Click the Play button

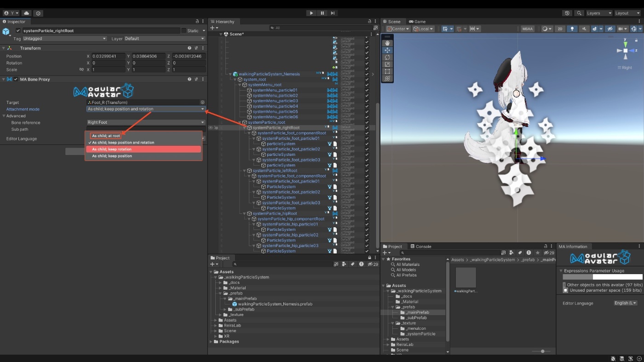click(x=311, y=13)
